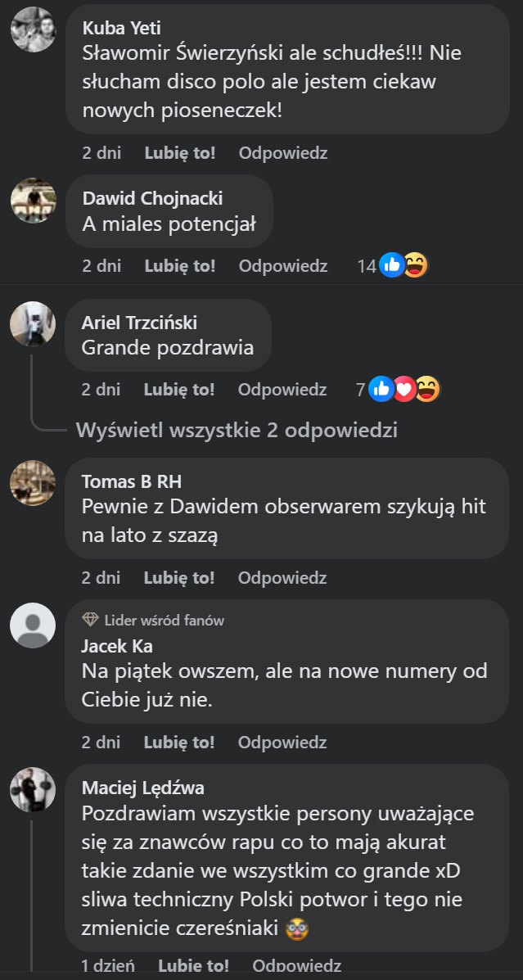This screenshot has height=980, width=523.
Task: Click Maciej Lędźwa's profile avatar
Action: click(33, 790)
